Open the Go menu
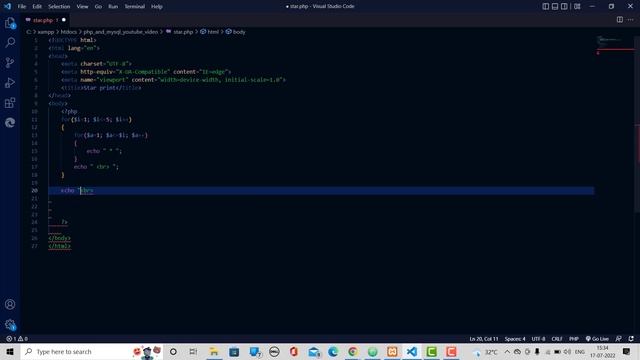 pos(98,7)
